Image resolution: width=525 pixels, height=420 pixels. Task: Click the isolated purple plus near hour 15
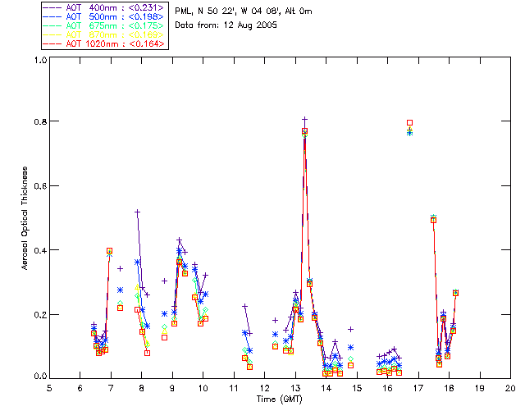(x=350, y=329)
